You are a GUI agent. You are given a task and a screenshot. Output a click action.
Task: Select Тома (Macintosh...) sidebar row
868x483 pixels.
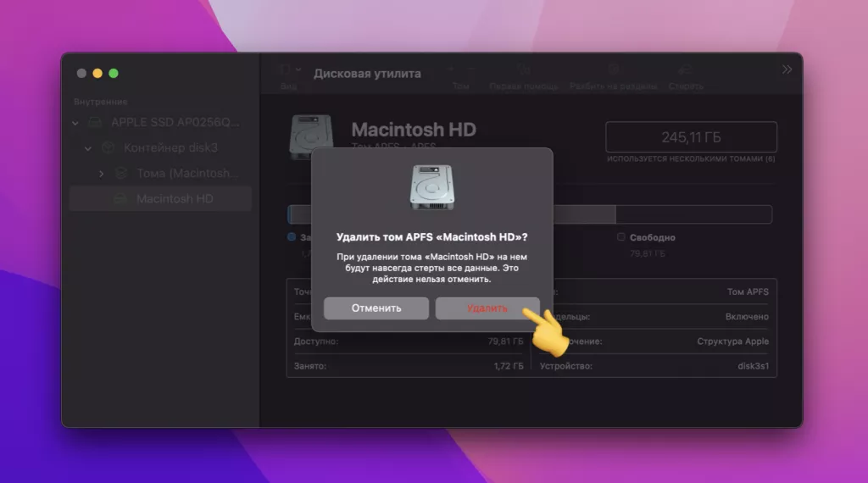[x=160, y=173]
